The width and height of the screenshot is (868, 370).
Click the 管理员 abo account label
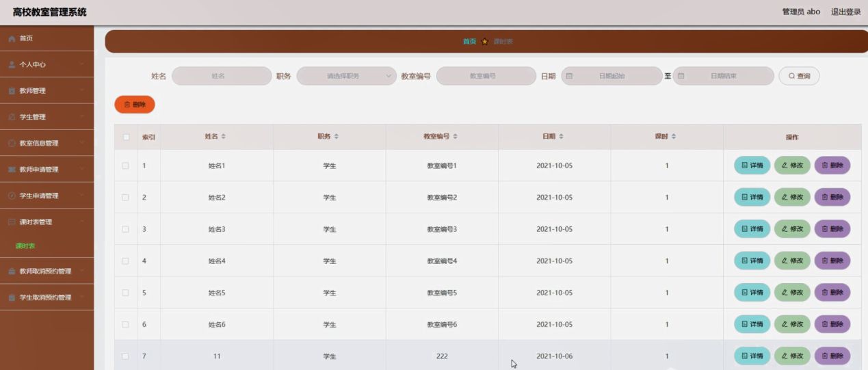pos(801,12)
